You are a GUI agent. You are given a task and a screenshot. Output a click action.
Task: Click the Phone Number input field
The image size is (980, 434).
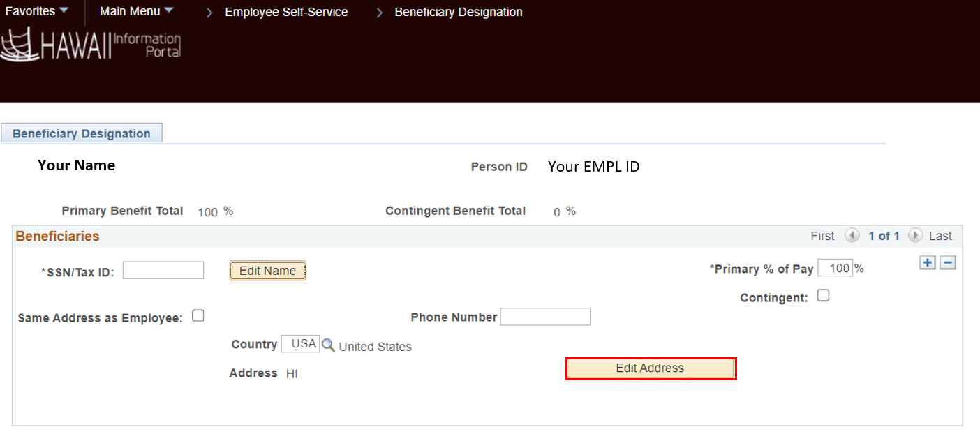(545, 317)
